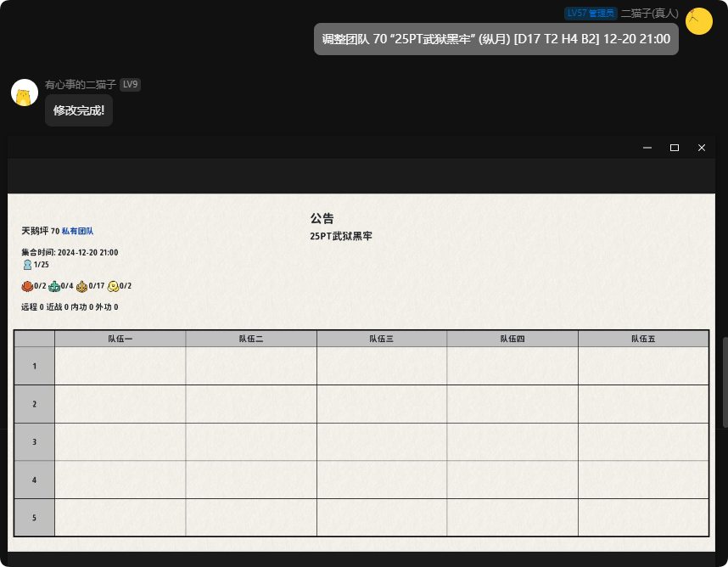Click the green healer role icon
728x567 pixels.
[x=54, y=286]
